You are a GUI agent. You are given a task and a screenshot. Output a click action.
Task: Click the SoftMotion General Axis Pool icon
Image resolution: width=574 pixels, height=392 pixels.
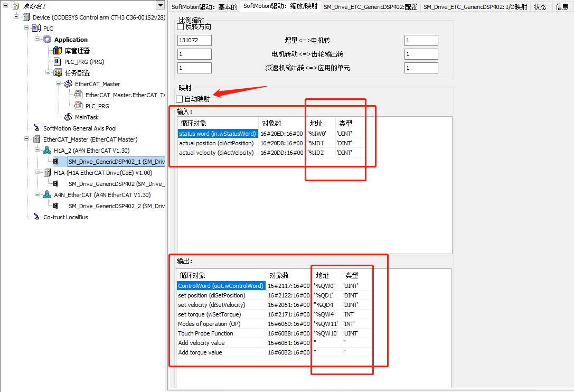coord(36,128)
